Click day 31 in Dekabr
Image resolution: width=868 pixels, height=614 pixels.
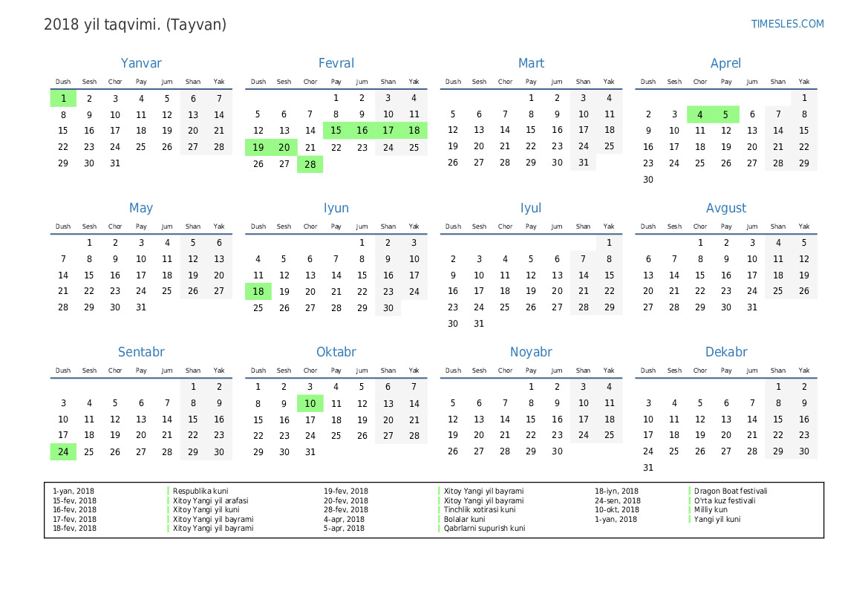click(647, 468)
